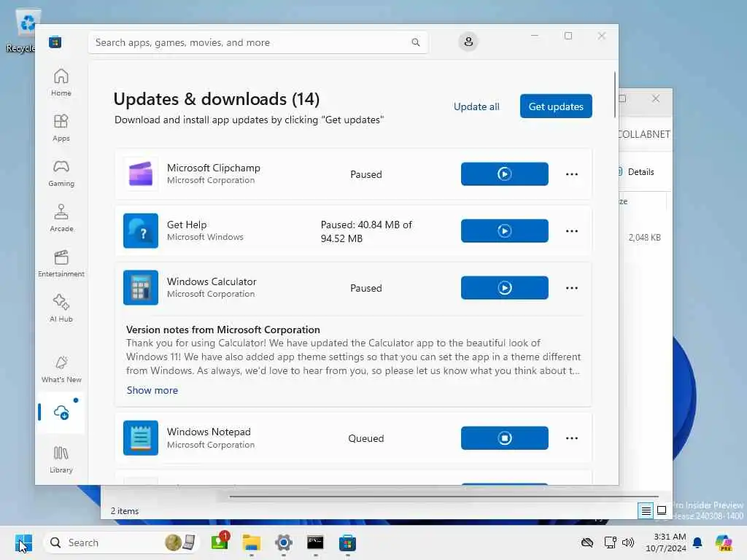
Task: Open the Windows Start menu
Action: (23, 542)
